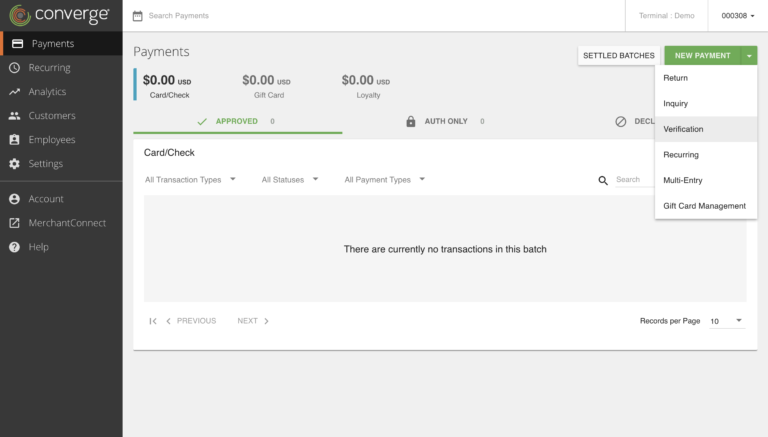Click the no transactions message text

point(445,249)
